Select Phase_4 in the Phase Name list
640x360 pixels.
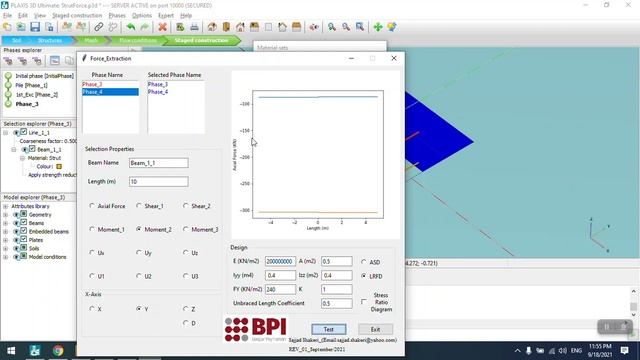(110, 92)
